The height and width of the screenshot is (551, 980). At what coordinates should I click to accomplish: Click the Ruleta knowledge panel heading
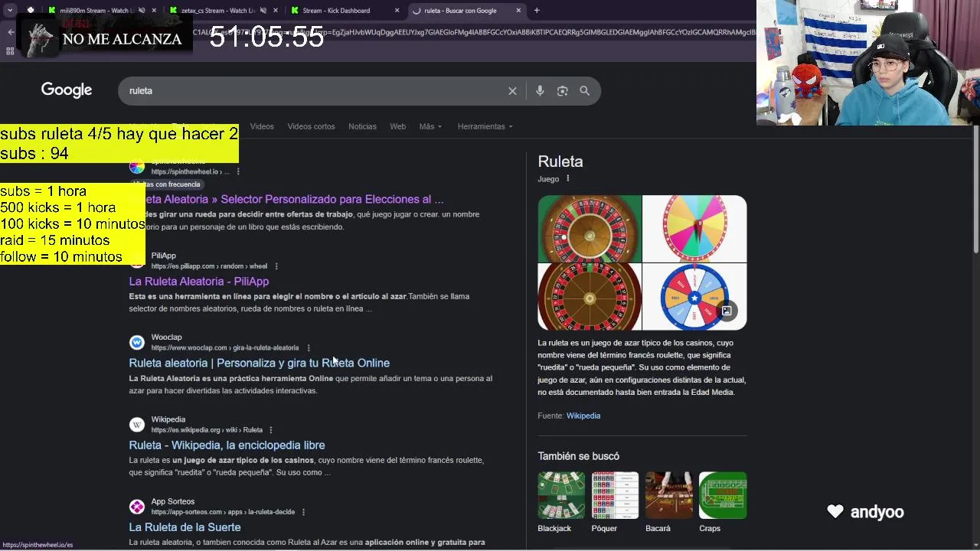560,161
